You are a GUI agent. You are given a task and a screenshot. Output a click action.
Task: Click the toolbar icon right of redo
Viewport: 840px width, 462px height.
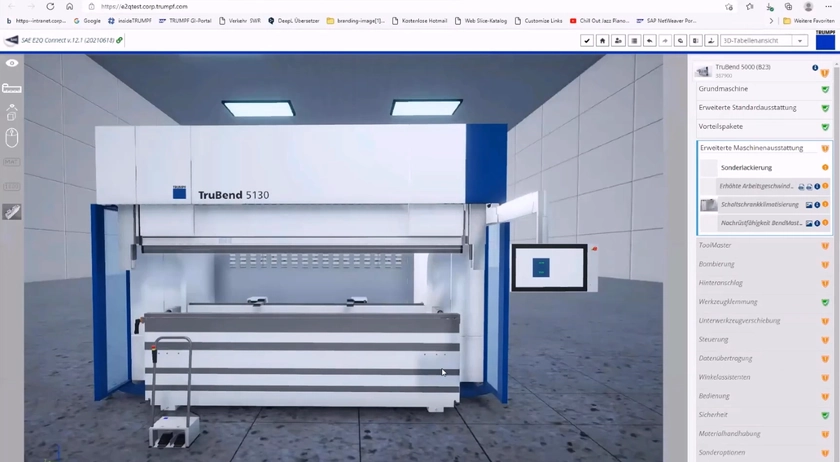[681, 41]
